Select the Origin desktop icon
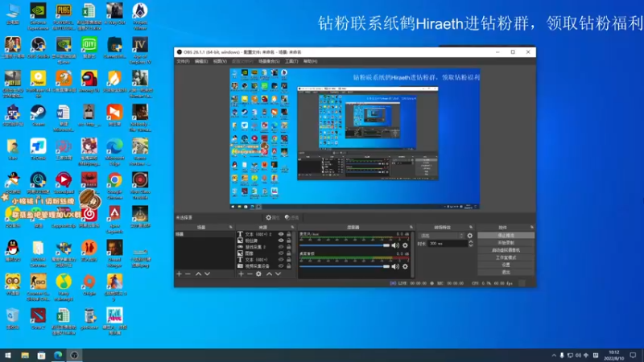This screenshot has height=362, width=644. (x=89, y=285)
